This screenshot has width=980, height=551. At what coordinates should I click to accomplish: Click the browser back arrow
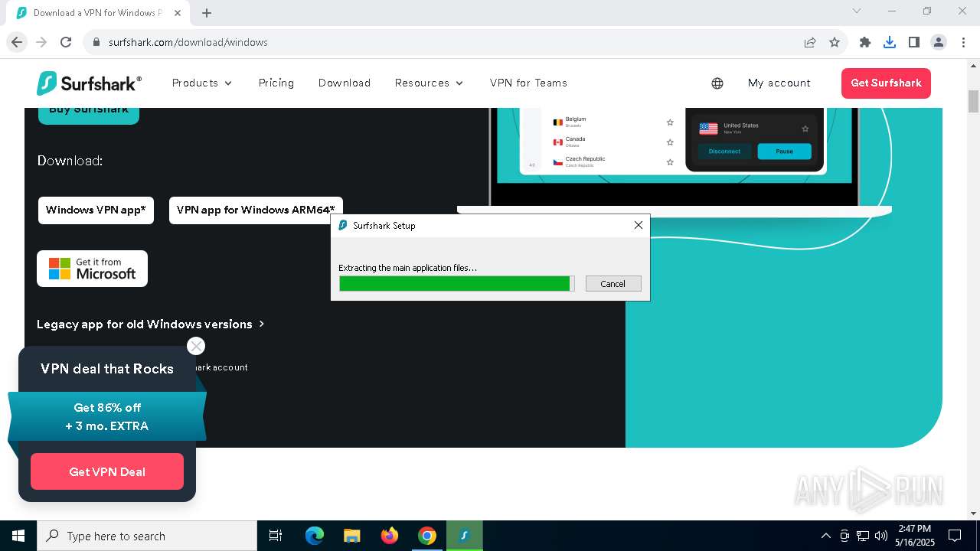[x=17, y=42]
